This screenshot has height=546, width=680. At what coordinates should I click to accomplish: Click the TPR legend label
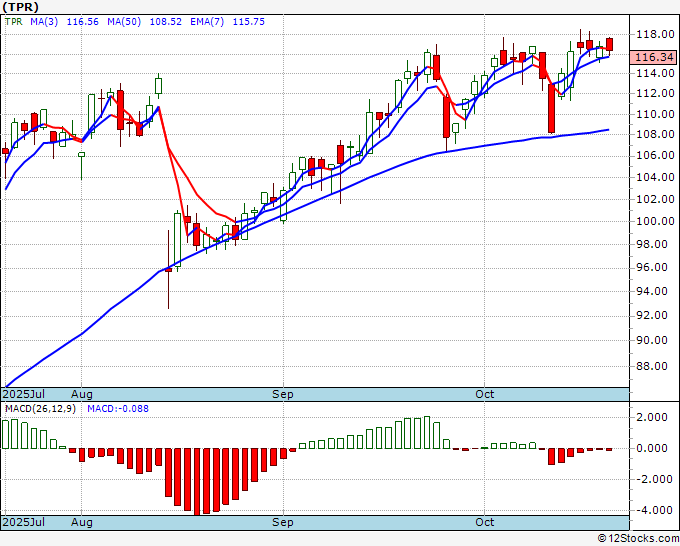[13, 22]
